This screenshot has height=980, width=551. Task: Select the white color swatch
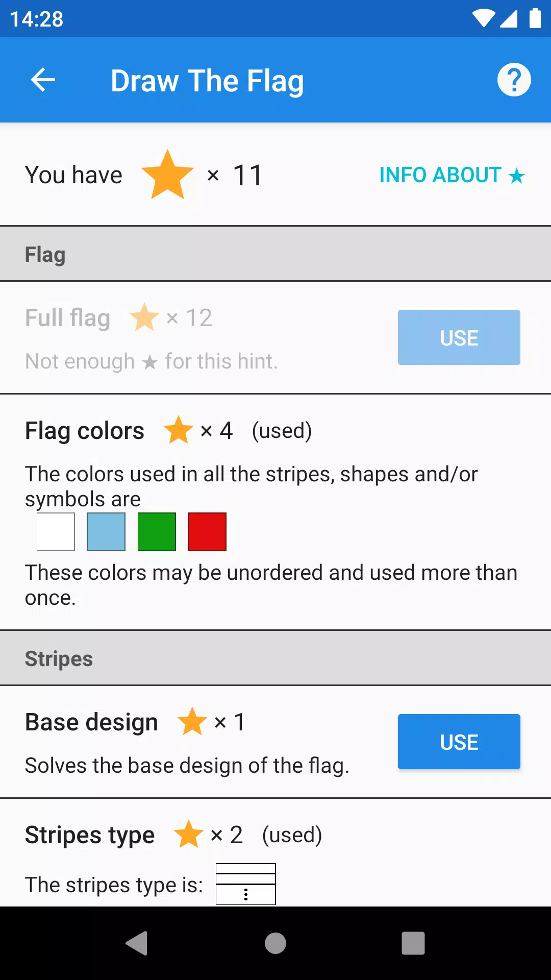click(x=56, y=532)
